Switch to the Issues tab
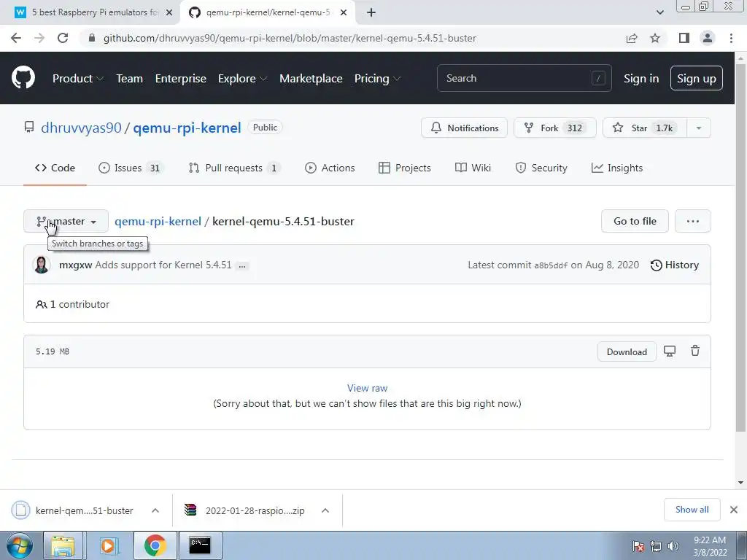 pyautogui.click(x=131, y=168)
